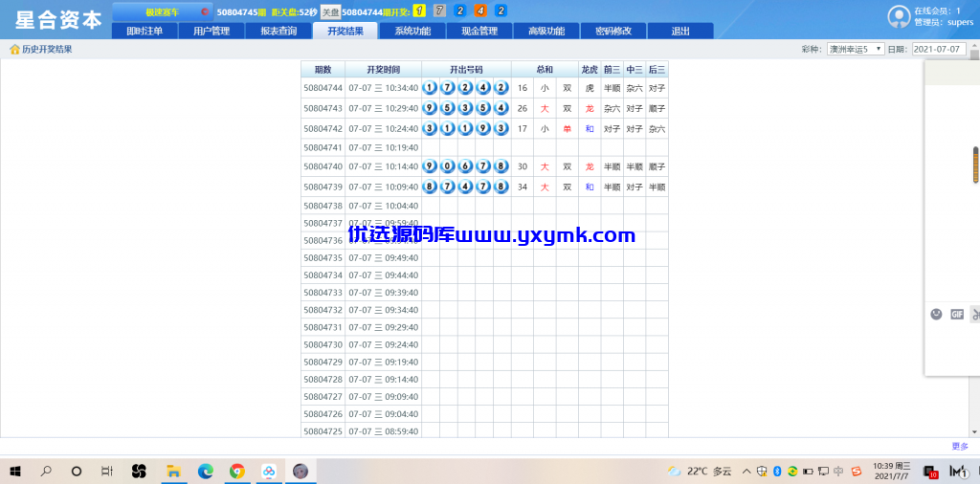This screenshot has width=980, height=484.
Task: Open the 用户管理 tab
Action: coord(212,32)
